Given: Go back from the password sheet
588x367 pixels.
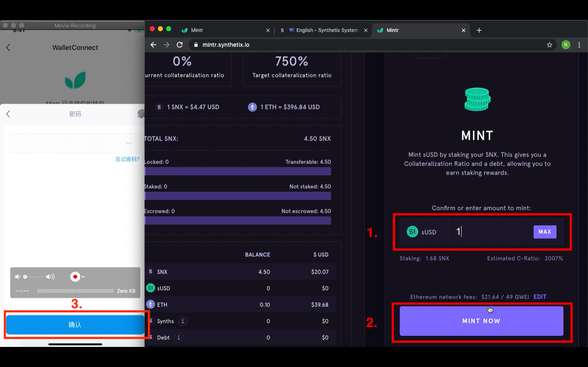Looking at the screenshot, I should (8, 114).
